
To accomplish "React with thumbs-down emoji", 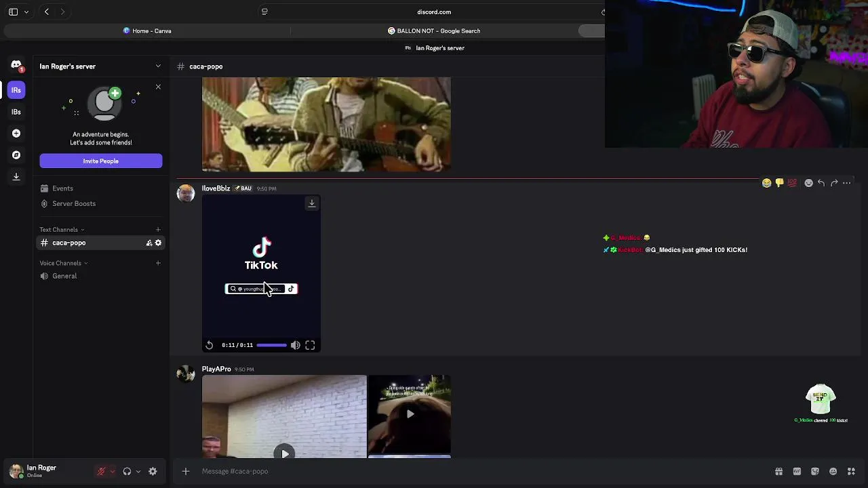I will [x=779, y=183].
